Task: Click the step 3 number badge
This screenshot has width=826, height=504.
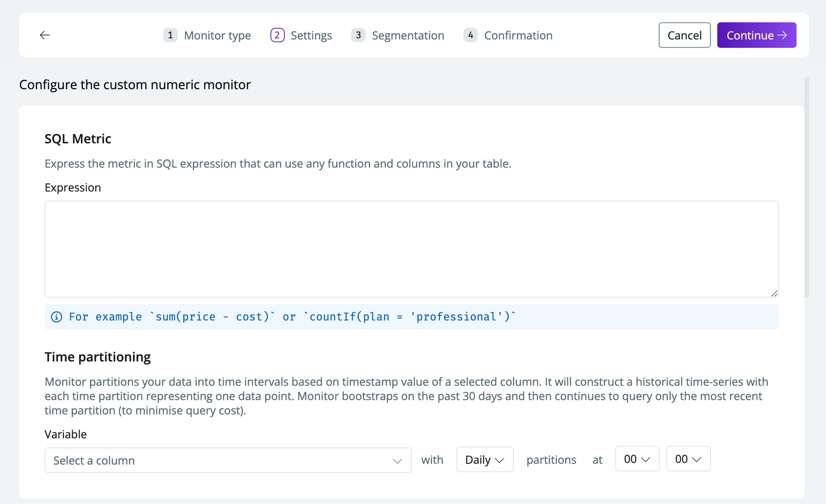Action: (x=358, y=35)
